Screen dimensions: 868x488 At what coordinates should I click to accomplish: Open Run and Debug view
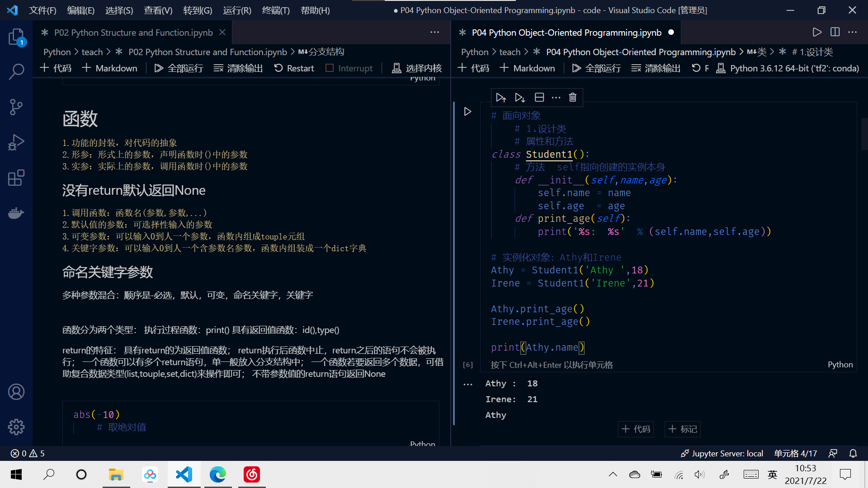[16, 142]
